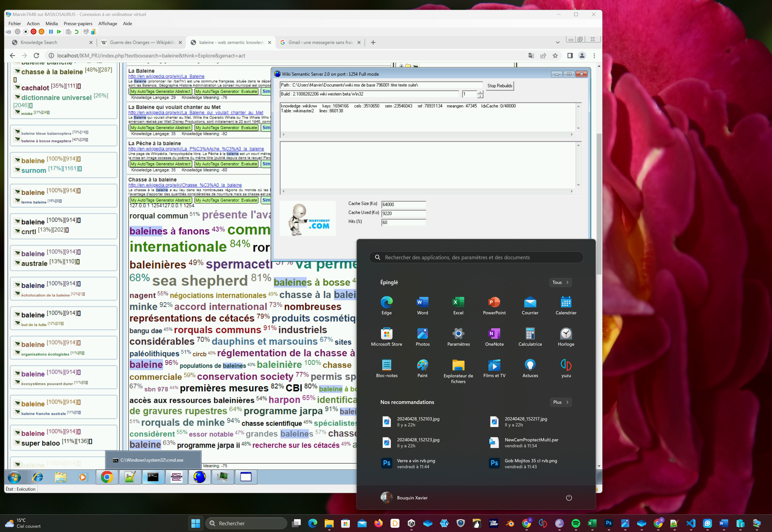The height and width of the screenshot is (532, 772).
Task: Expand the green arrow beside cachalot
Action: click(17, 87)
